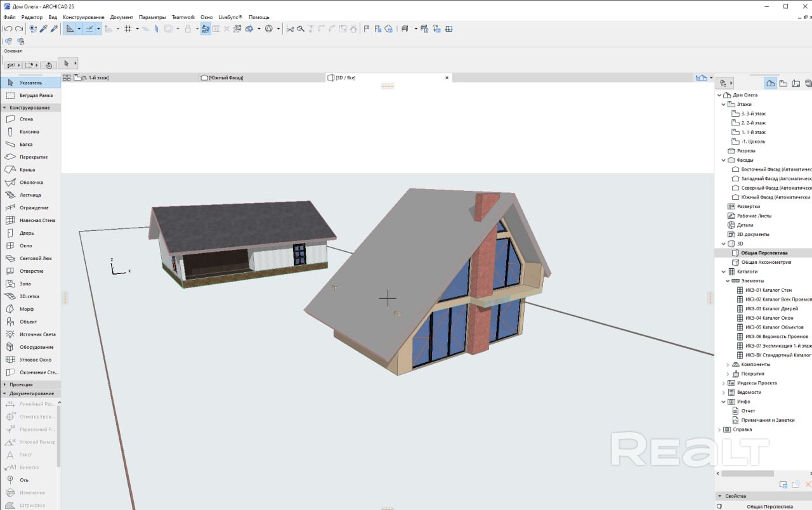The width and height of the screenshot is (812, 510).
Task: Switch navigator to View Map icon
Action: pyautogui.click(x=783, y=83)
